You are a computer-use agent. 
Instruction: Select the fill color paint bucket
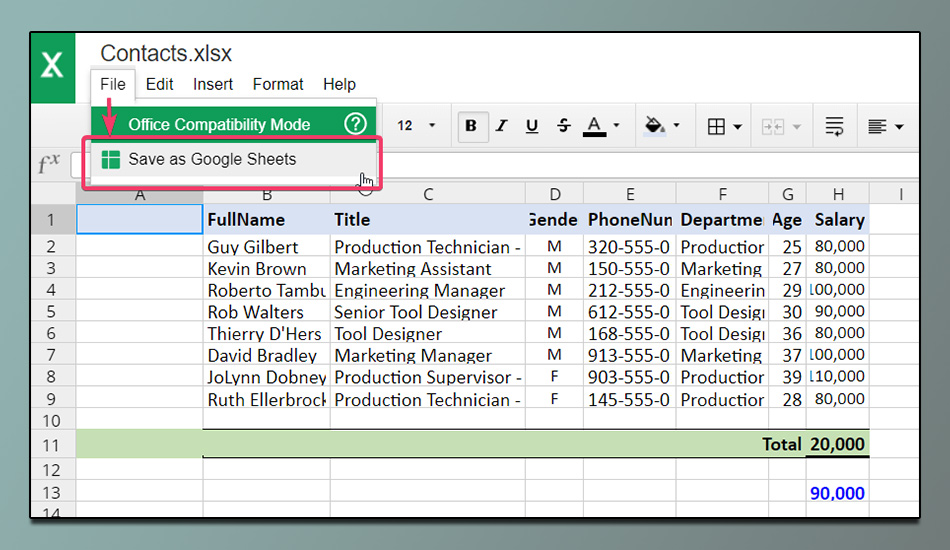pyautogui.click(x=654, y=126)
